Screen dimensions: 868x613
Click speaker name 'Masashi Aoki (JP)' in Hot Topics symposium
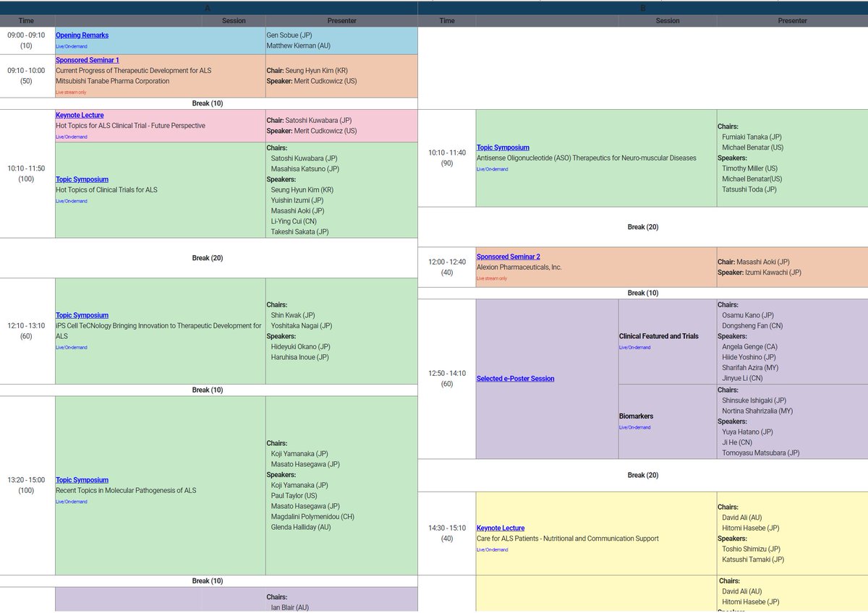click(x=299, y=211)
